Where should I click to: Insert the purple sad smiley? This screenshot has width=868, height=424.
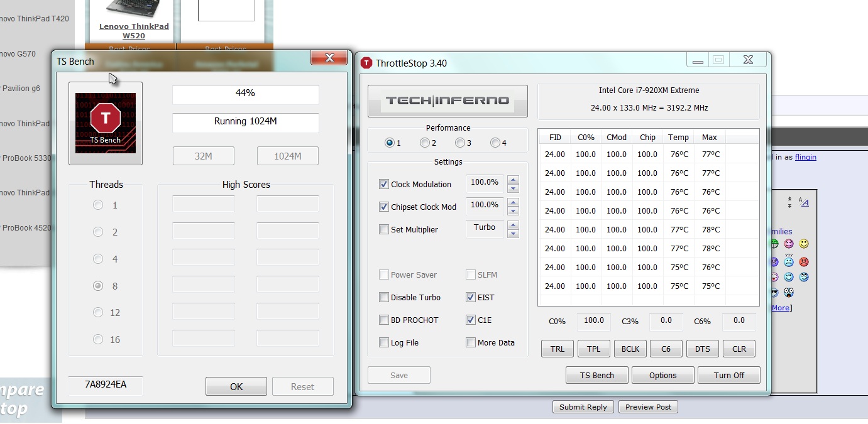tap(774, 262)
